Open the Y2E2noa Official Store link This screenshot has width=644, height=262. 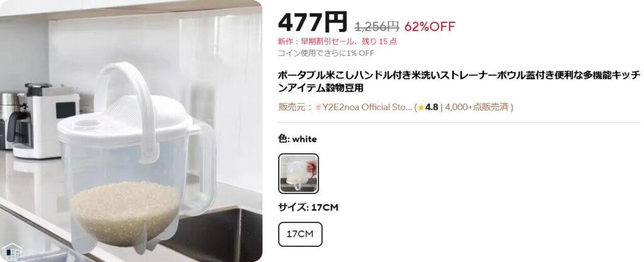367,107
